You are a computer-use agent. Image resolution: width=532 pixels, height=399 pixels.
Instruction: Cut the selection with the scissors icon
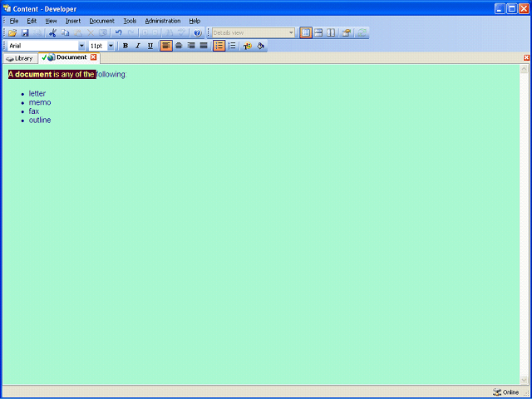click(x=52, y=33)
